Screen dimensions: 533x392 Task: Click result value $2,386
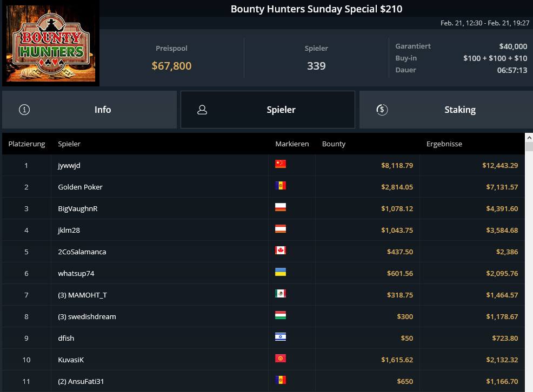[507, 252]
